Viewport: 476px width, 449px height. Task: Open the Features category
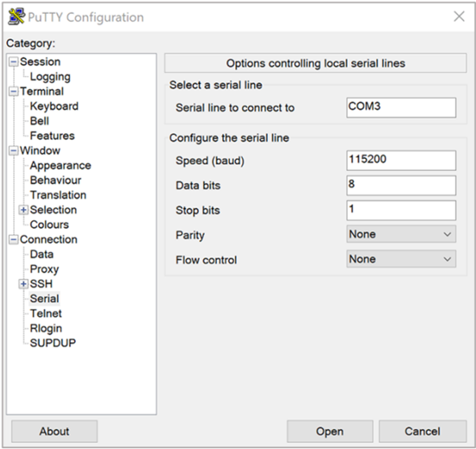pos(52,135)
